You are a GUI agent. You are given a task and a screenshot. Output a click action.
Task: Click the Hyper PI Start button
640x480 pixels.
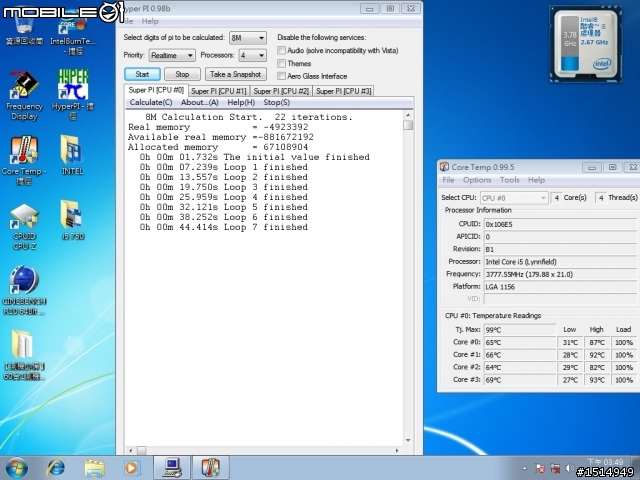(142, 74)
